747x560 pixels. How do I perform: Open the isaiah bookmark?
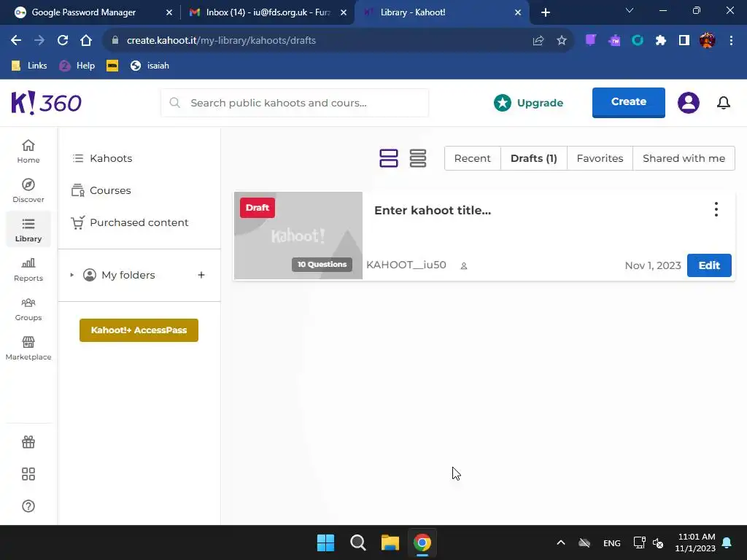click(150, 66)
